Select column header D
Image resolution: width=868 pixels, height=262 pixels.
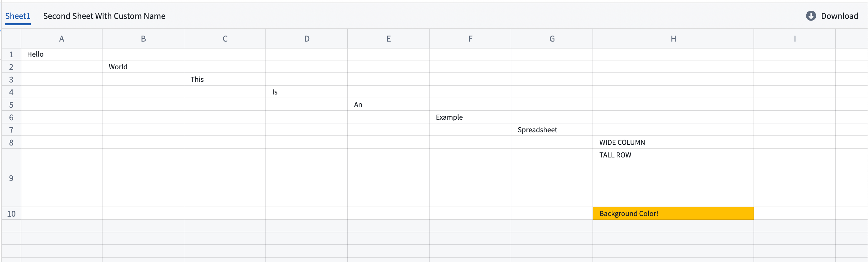click(306, 38)
